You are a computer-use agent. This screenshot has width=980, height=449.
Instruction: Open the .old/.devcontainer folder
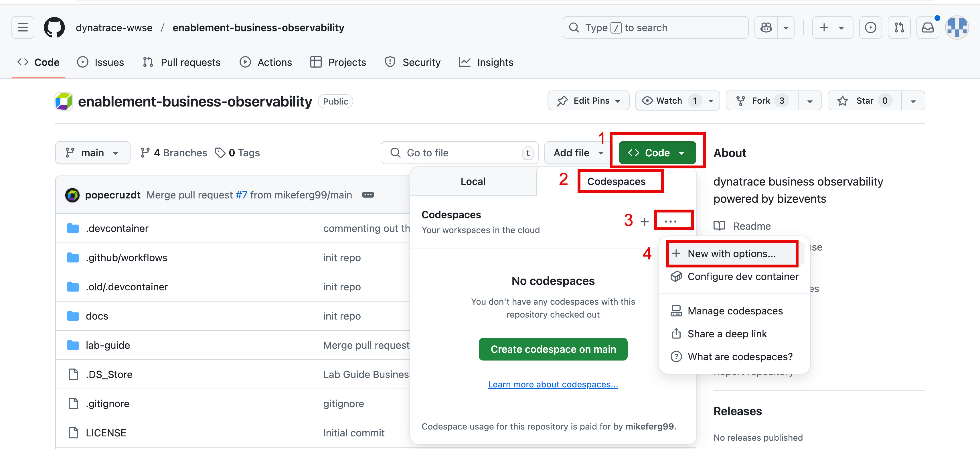[x=127, y=287]
